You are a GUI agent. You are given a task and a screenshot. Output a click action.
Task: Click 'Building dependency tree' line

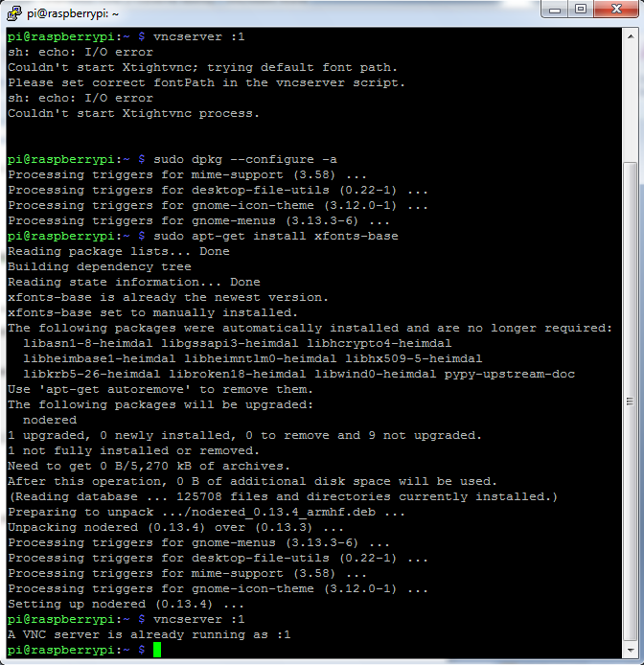(100, 266)
